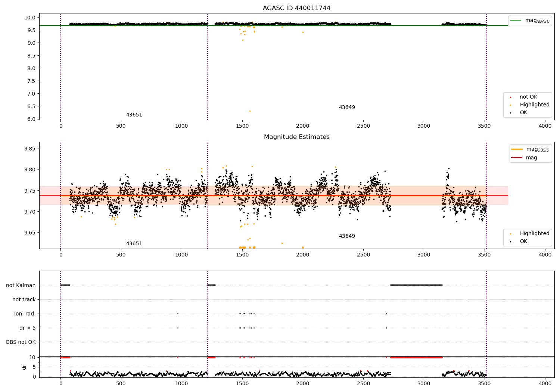Click the long 'not Kalman' marker run near 3000
The image size is (560, 392).
[416, 285]
